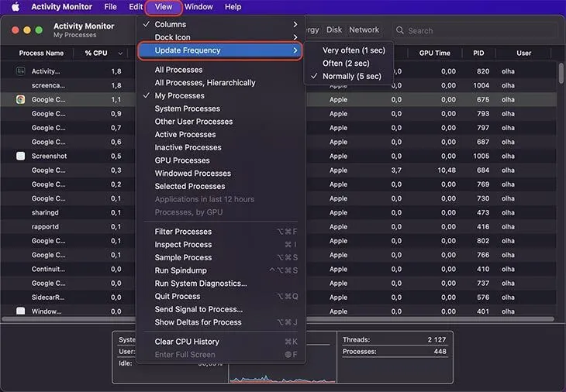Choose All Processes, Hierarchically option

(205, 83)
